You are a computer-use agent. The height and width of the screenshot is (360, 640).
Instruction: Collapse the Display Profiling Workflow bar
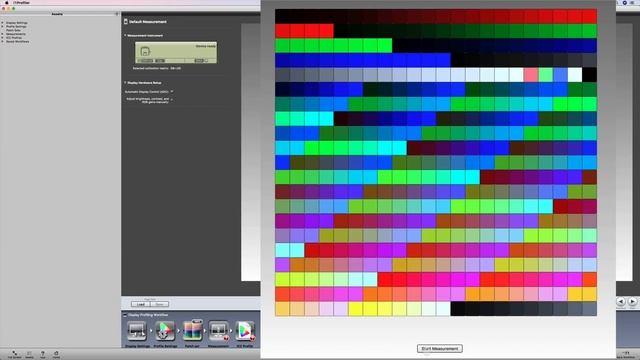coord(125,315)
